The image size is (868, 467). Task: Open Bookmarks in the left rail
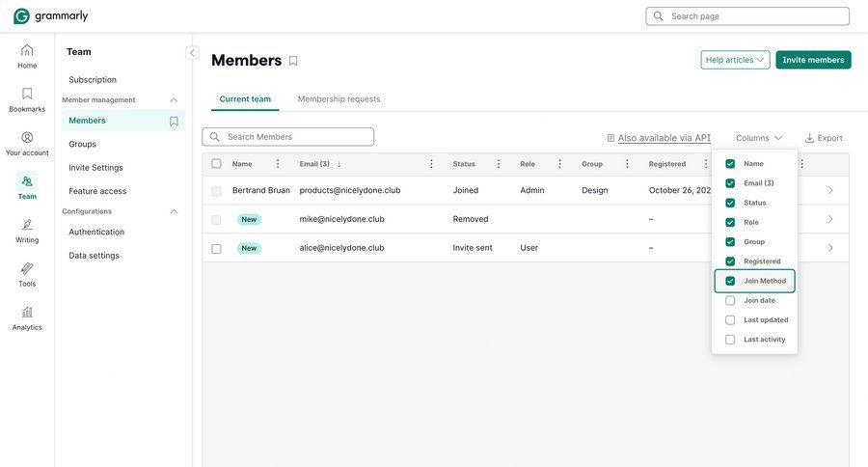pyautogui.click(x=27, y=99)
